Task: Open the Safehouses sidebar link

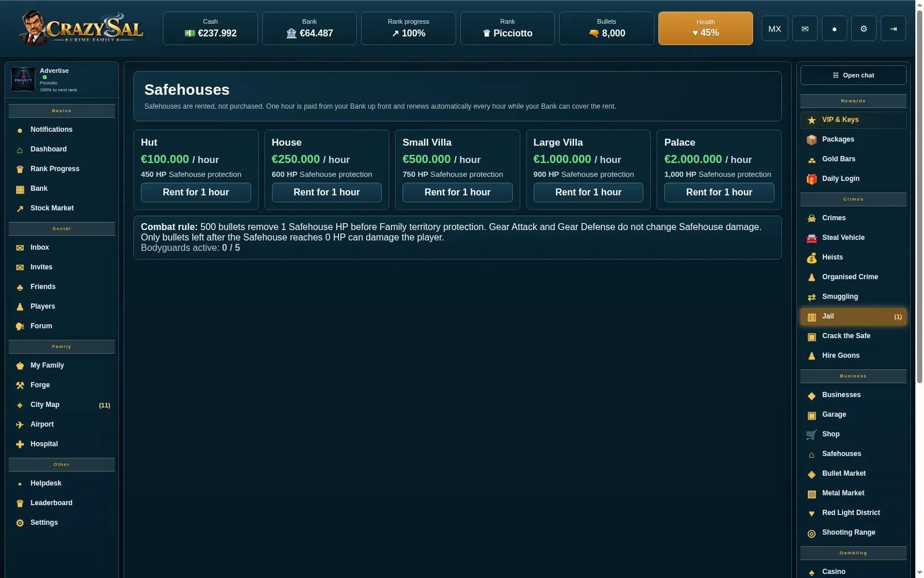Action: [x=853, y=454]
